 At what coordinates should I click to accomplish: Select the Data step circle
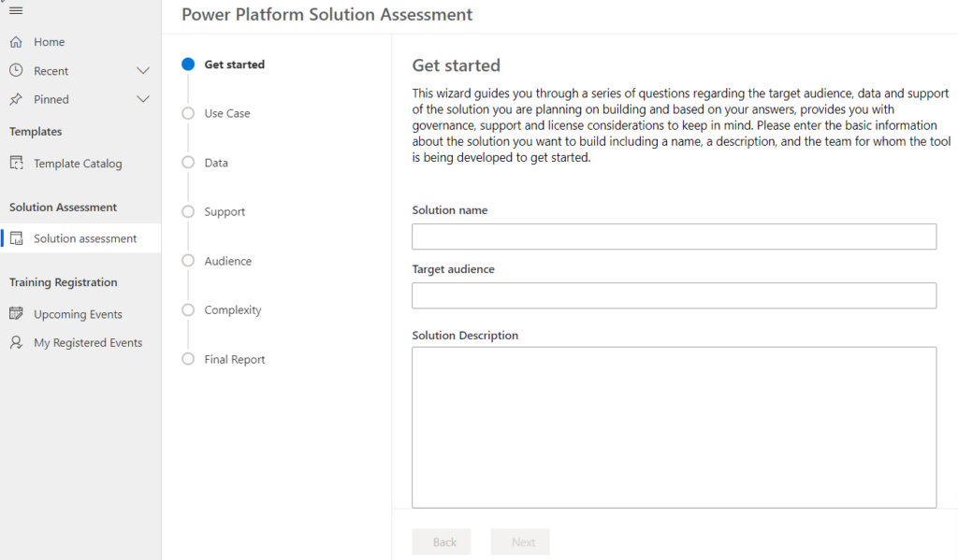click(x=188, y=163)
